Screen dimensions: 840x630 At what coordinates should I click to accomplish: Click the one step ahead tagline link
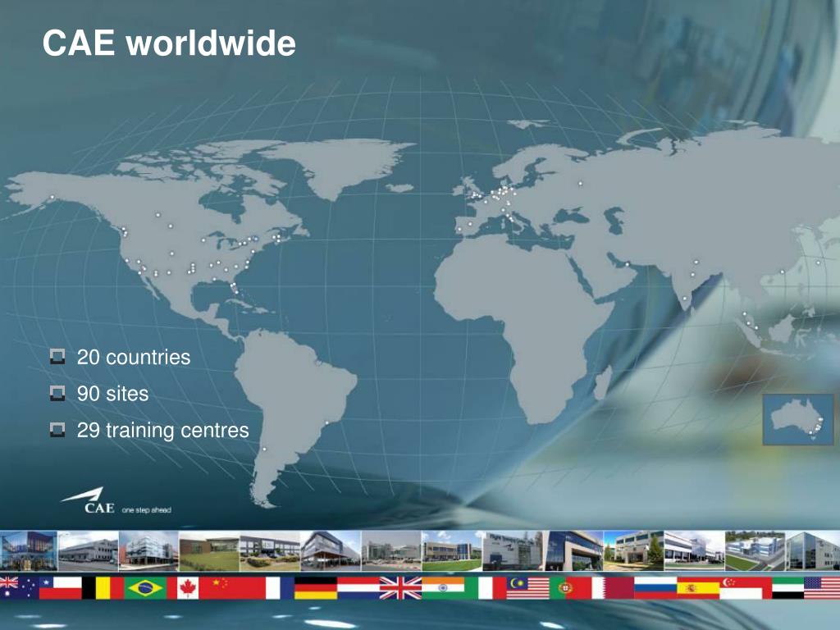pos(148,509)
